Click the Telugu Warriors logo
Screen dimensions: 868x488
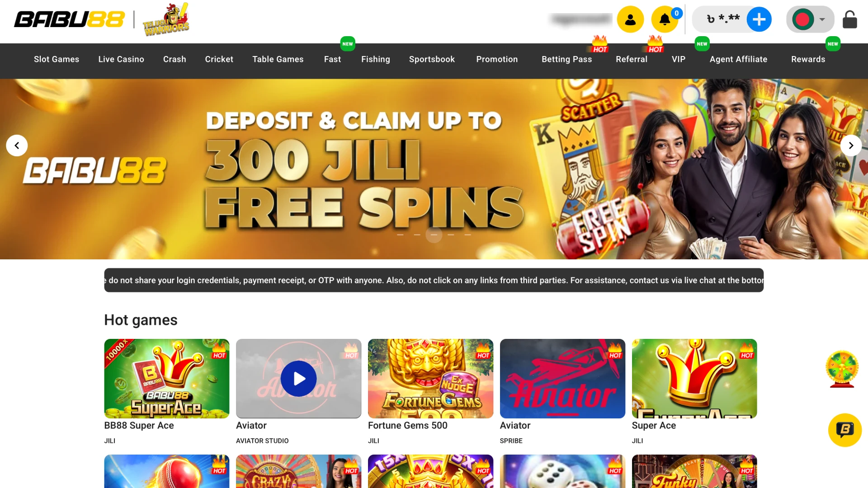point(166,19)
